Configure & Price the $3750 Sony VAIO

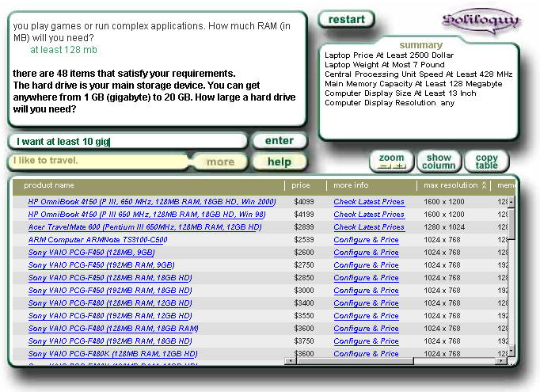[366, 341]
